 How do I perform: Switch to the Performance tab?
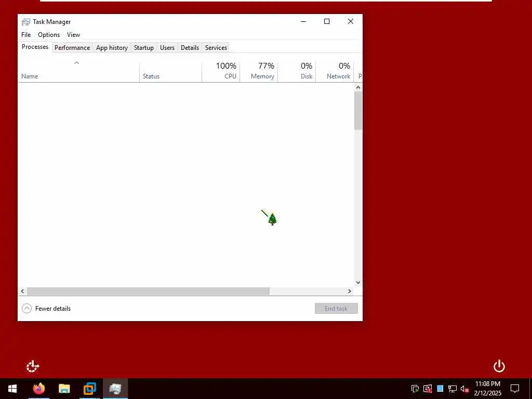click(x=72, y=48)
